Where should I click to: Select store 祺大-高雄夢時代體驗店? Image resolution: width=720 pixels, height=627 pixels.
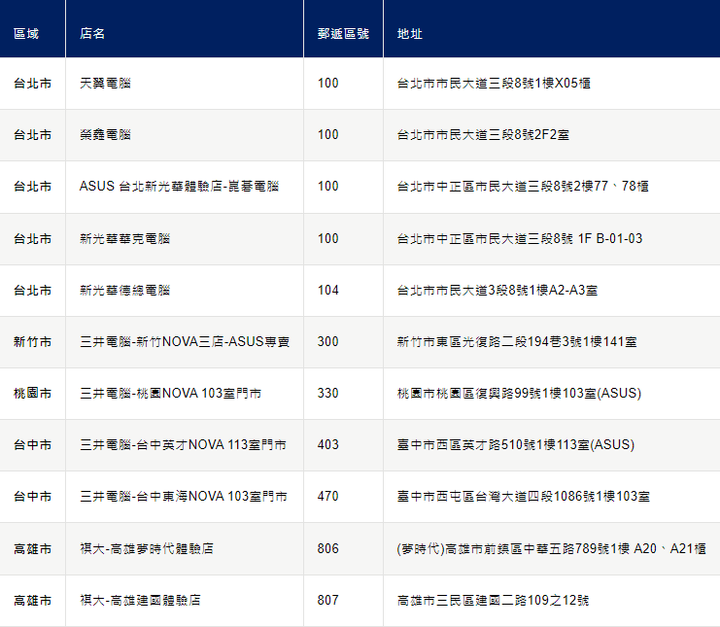pyautogui.click(x=146, y=548)
